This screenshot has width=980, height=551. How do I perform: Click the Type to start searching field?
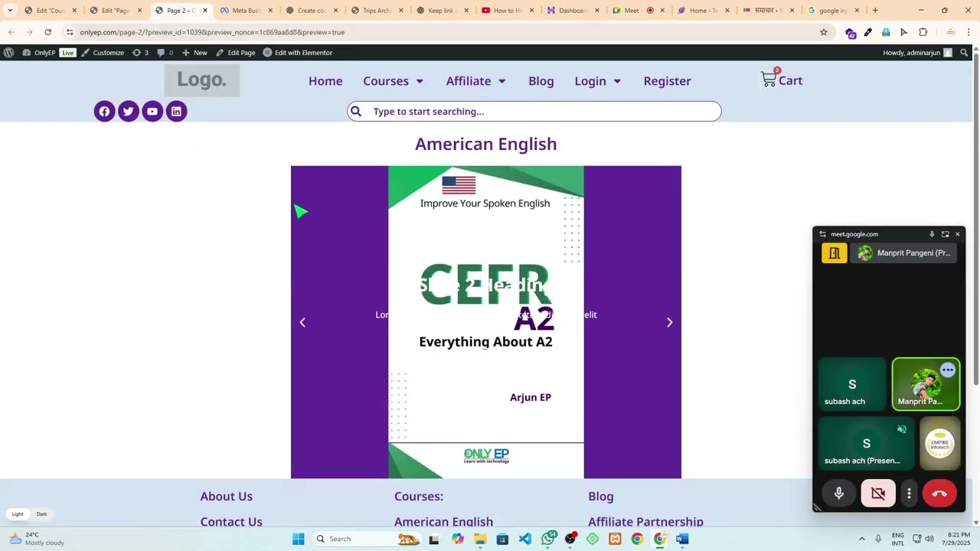coord(534,112)
